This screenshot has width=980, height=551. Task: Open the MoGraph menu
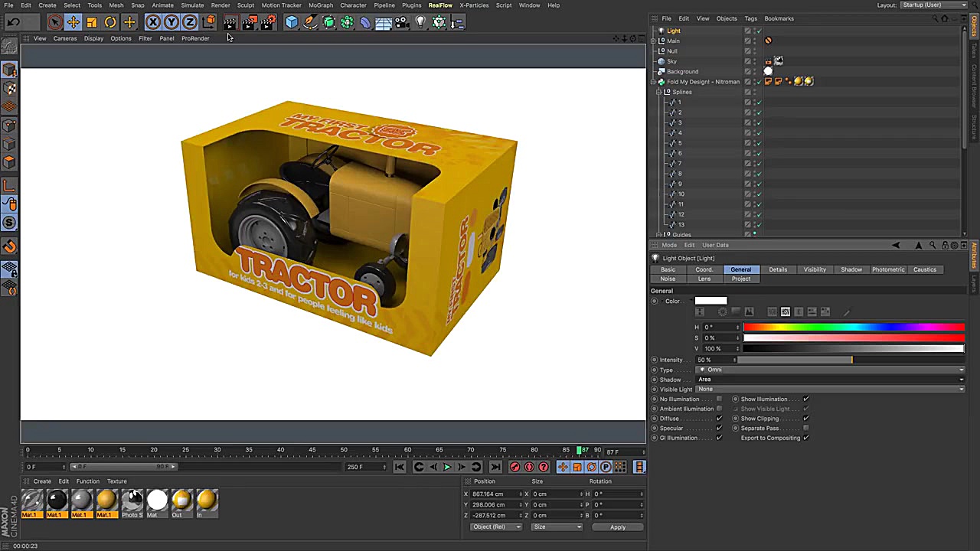pyautogui.click(x=321, y=5)
